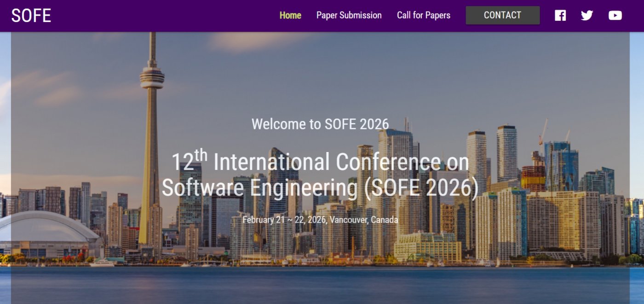Switch to the Paper Submission tab
This screenshot has width=644, height=304.
click(x=349, y=15)
